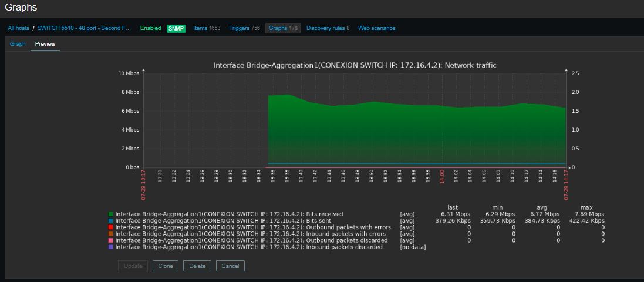Image resolution: width=644 pixels, height=282 pixels.
Task: Open the All hosts link
Action: [x=18, y=28]
